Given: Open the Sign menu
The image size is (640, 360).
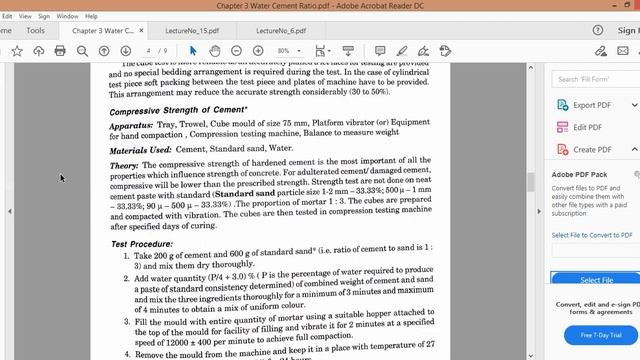Looking at the screenshot, I should click(x=44, y=16).
